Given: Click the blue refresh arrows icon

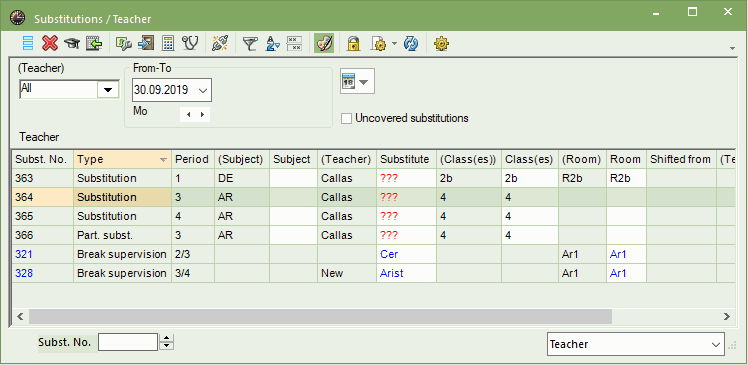Looking at the screenshot, I should (x=411, y=43).
